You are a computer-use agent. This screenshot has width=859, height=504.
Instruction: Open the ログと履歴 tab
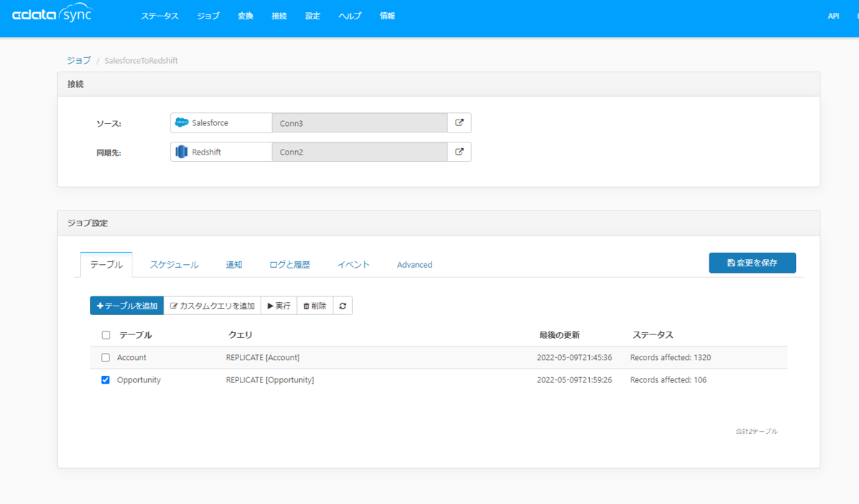[290, 264]
